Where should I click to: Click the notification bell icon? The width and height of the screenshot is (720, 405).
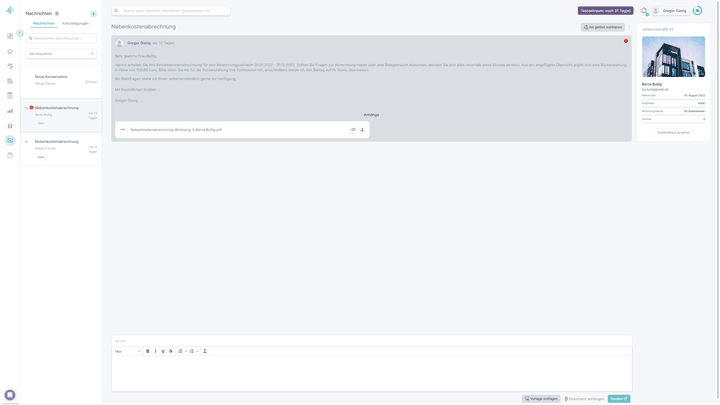(x=645, y=11)
